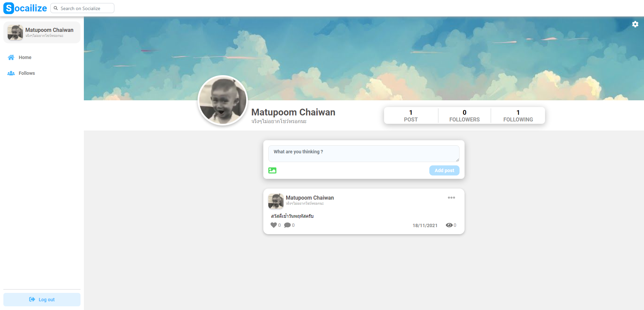Select the Post count stat
Viewport: 644px width, 310px height.
411,115
